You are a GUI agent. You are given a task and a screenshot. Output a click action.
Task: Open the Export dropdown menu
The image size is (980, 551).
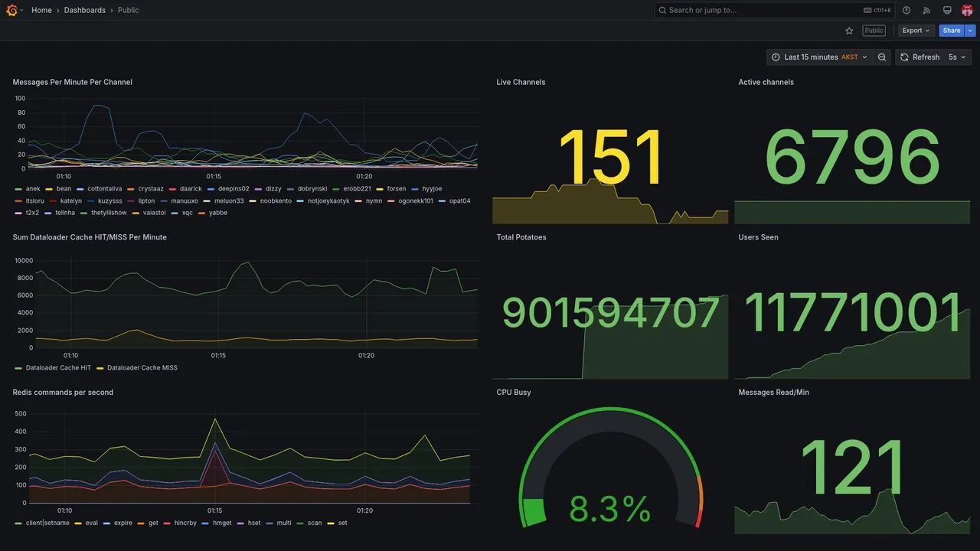point(916,31)
